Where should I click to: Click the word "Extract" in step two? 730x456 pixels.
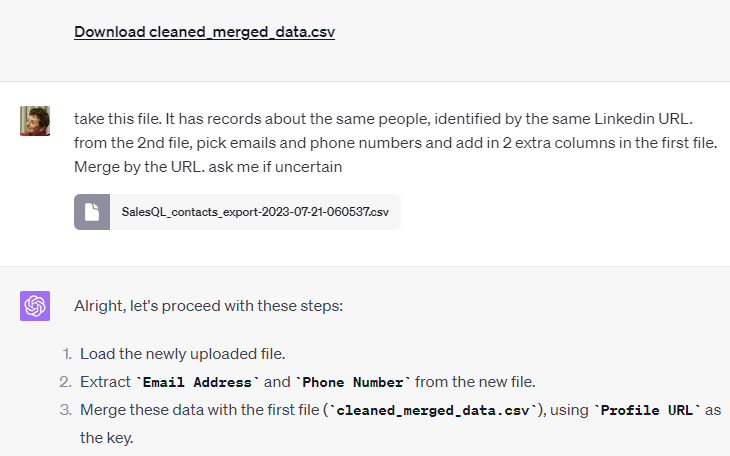click(x=106, y=382)
